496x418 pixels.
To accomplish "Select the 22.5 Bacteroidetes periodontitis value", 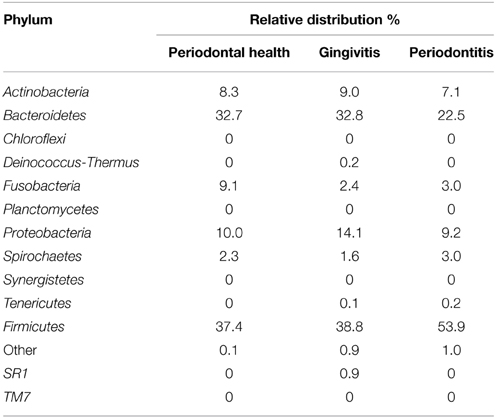I will pyautogui.click(x=451, y=115).
